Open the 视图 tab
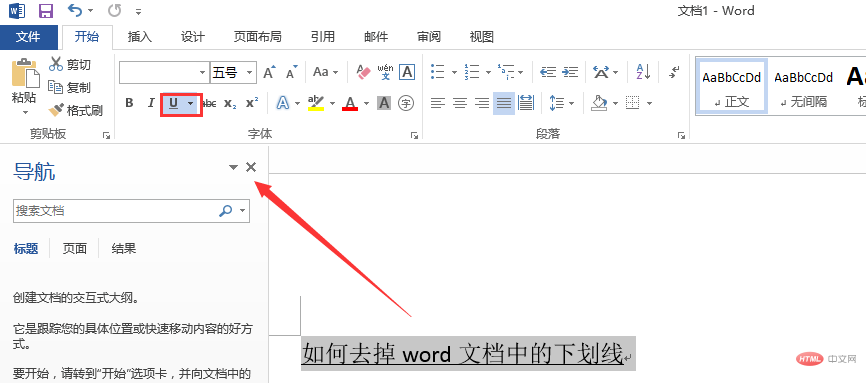Screen dimensions: 866x383 481,37
